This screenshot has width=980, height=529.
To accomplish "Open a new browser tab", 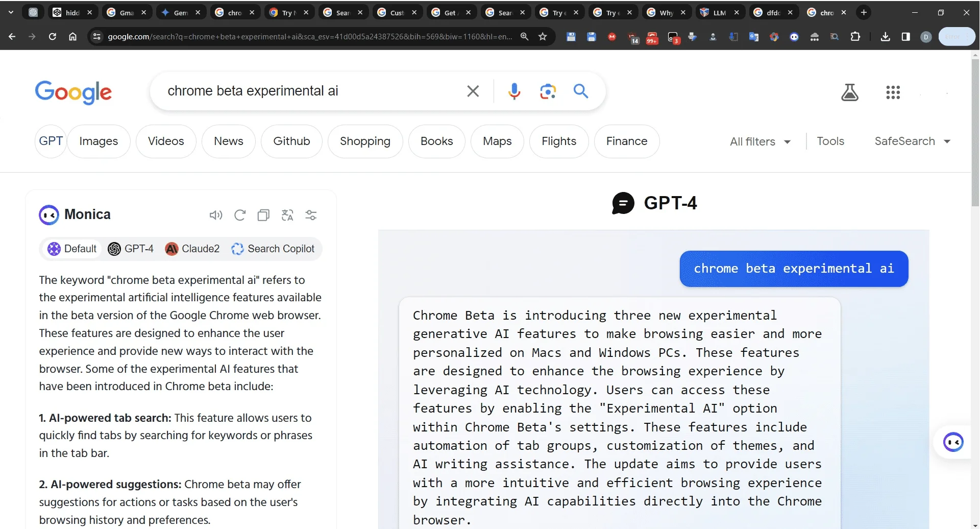I will pos(864,12).
